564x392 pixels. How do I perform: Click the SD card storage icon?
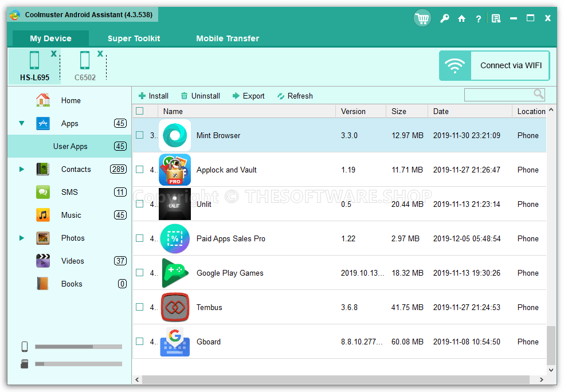pos(25,363)
